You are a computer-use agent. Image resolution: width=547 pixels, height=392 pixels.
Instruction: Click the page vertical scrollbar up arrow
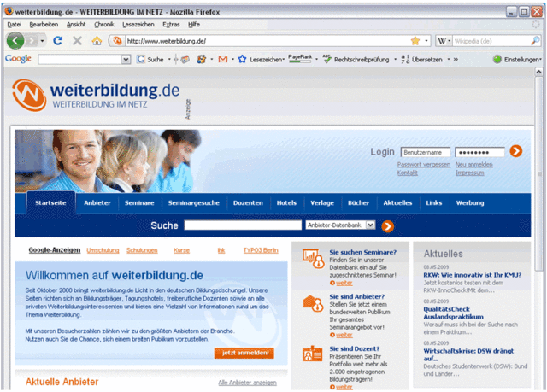tap(538, 72)
